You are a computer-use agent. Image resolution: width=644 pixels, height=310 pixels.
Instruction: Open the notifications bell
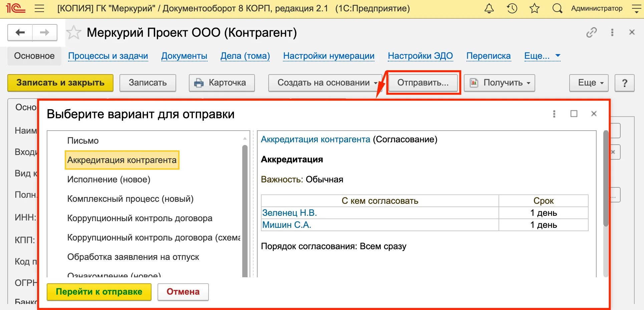(489, 8)
